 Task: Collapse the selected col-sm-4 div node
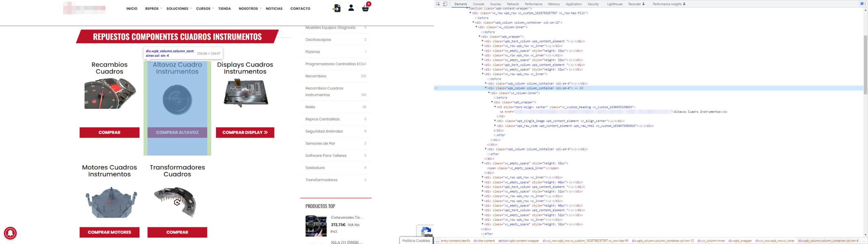click(x=486, y=88)
